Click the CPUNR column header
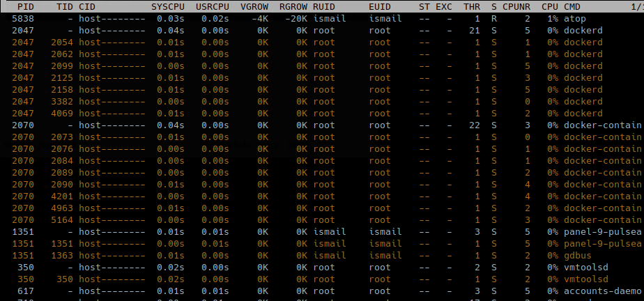The image size is (644, 301). (516, 6)
